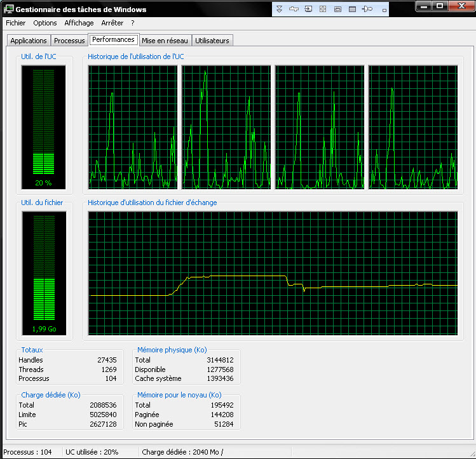Close the Task Manager window

pyautogui.click(x=461, y=6)
